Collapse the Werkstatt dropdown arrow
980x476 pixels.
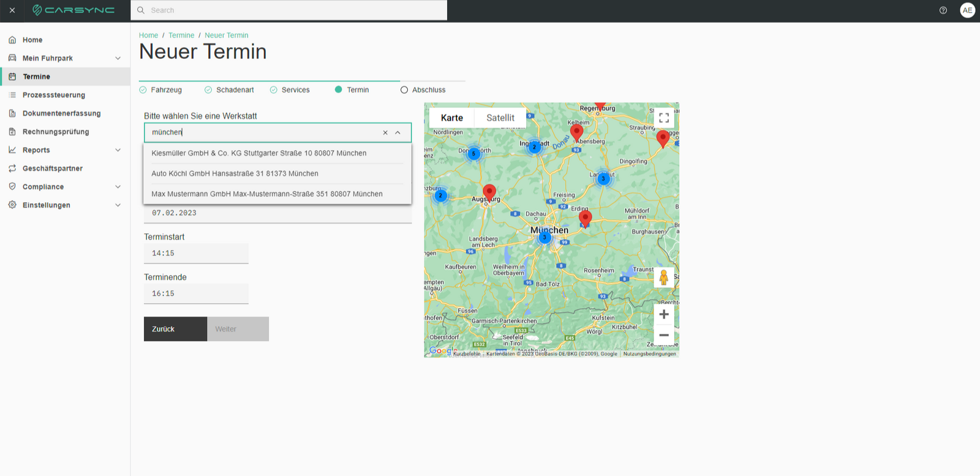(398, 132)
